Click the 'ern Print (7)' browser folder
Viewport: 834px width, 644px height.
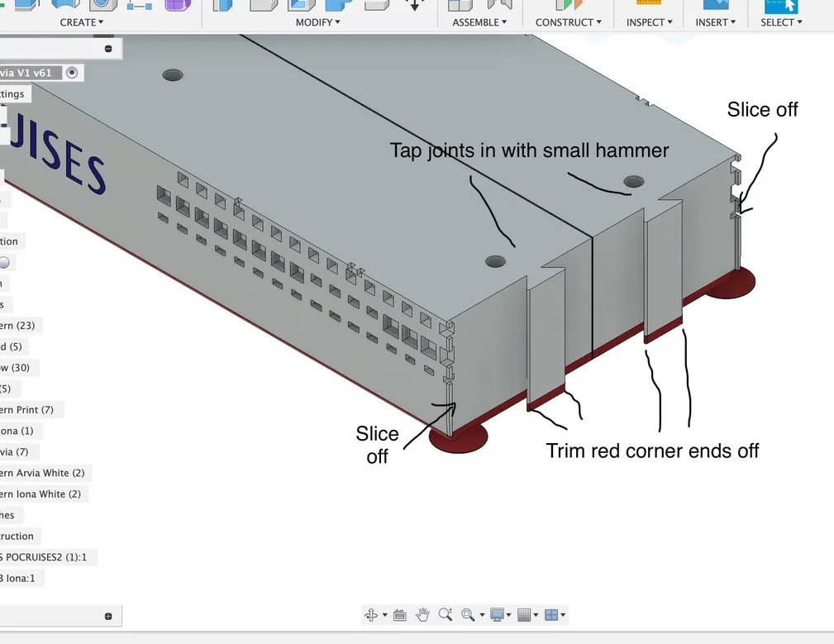[x=31, y=409]
